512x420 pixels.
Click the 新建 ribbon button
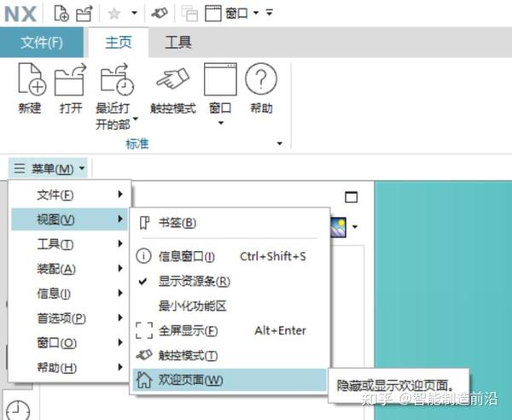[31, 88]
